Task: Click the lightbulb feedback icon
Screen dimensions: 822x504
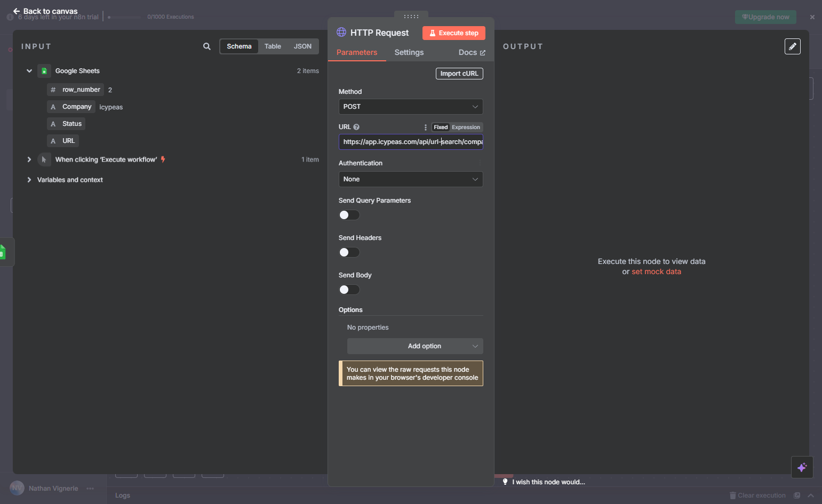Action: click(505, 482)
